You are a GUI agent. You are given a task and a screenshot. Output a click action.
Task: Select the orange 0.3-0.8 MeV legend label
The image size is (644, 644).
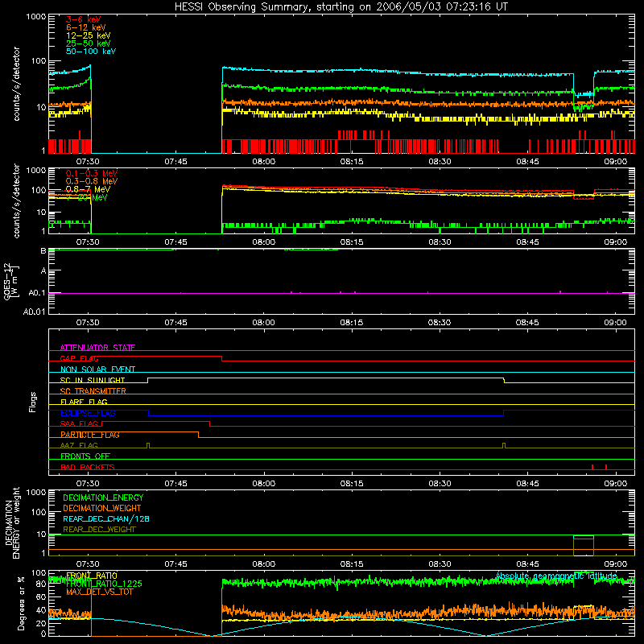point(92,181)
